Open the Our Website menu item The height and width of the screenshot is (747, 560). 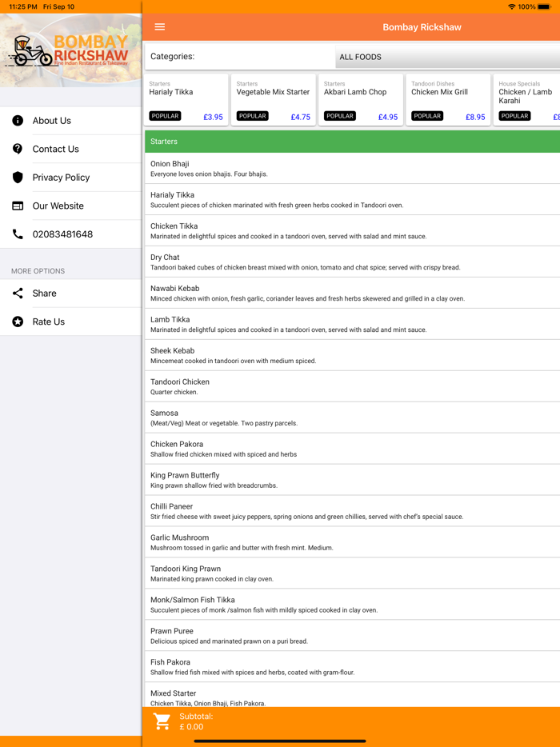tap(71, 206)
